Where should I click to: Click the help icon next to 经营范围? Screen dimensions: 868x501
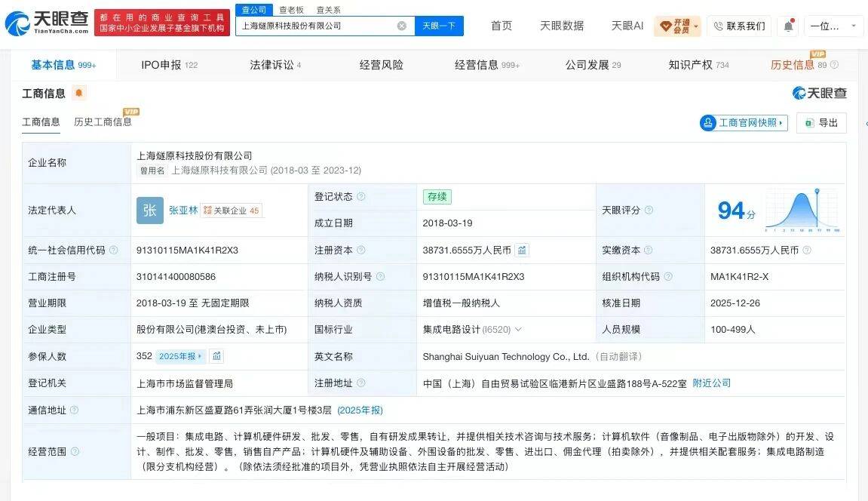(x=75, y=452)
